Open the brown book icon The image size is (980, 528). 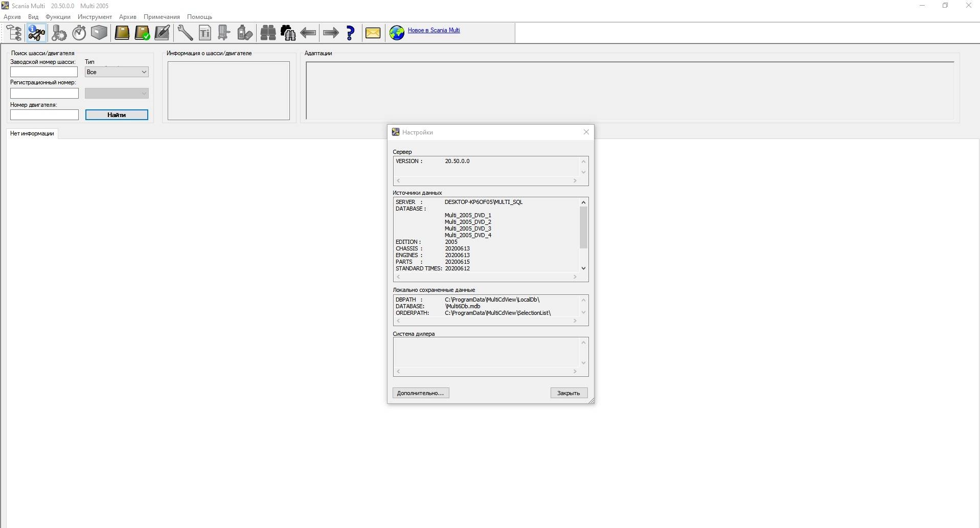[x=122, y=33]
